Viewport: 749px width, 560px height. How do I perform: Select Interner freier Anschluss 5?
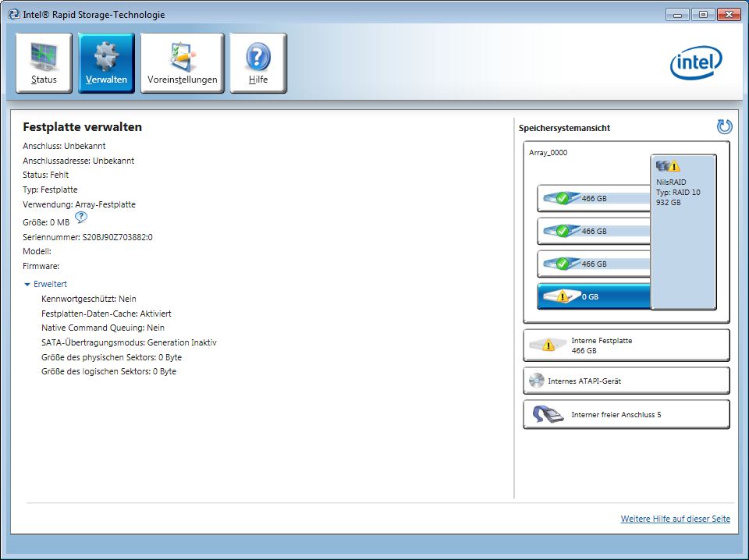tap(627, 414)
